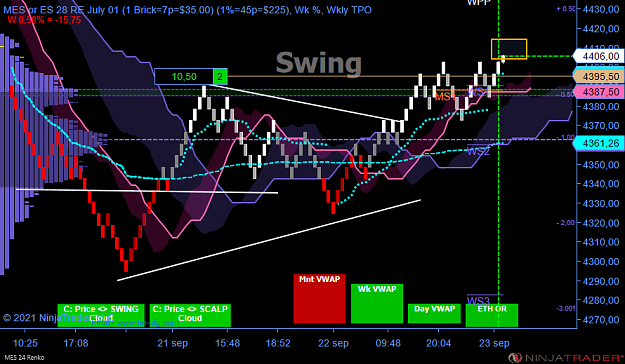The height and width of the screenshot is (364, 625).
Task: Click the WS2 pivot label
Action: click(478, 152)
